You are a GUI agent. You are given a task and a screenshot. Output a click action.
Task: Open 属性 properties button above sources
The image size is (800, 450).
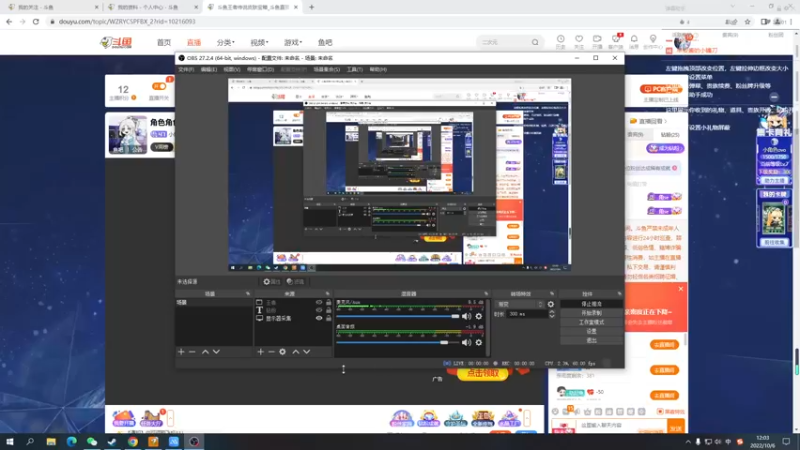click(271, 282)
